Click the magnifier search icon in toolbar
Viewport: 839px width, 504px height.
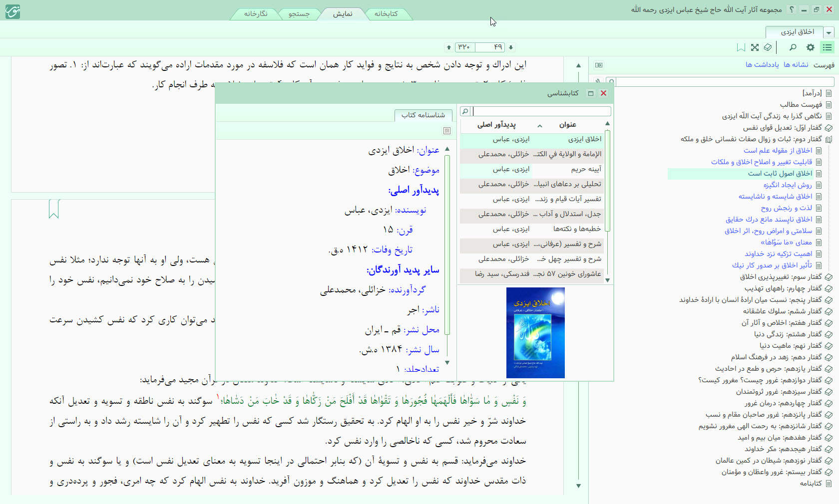coord(793,47)
